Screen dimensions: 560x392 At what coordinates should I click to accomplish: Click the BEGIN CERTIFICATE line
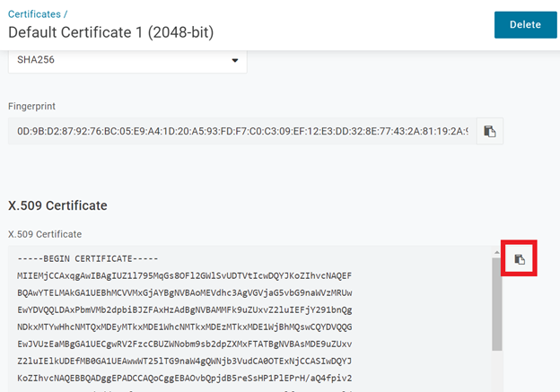88,258
